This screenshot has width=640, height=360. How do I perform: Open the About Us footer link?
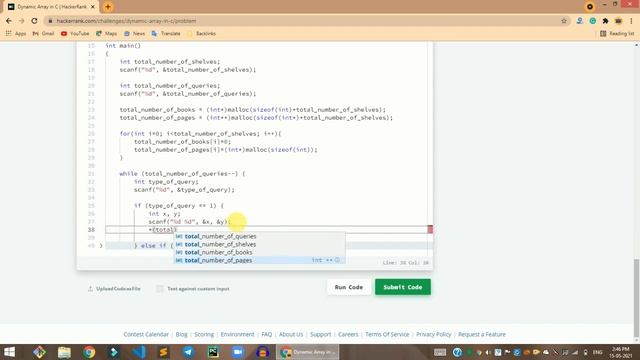[x=291, y=334]
